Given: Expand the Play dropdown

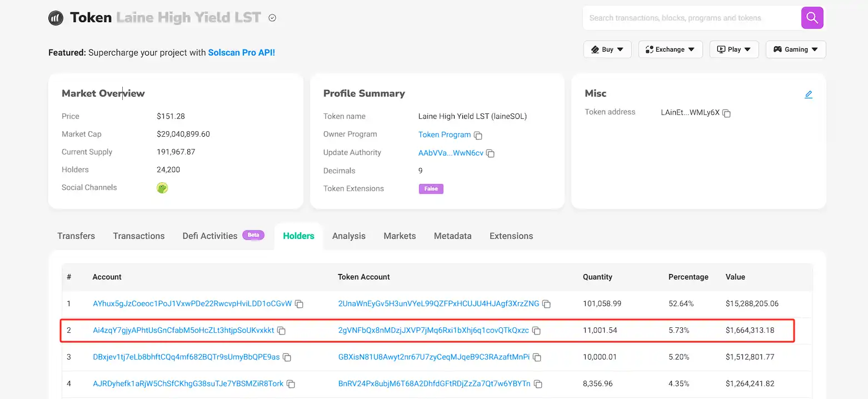Looking at the screenshot, I should pyautogui.click(x=734, y=49).
